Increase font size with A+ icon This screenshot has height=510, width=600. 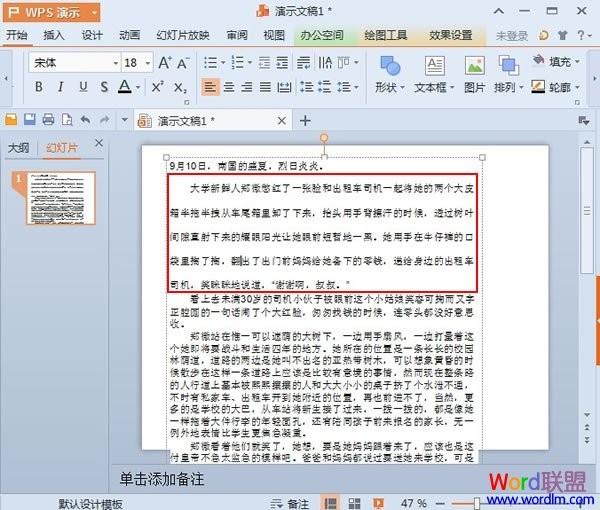165,63
